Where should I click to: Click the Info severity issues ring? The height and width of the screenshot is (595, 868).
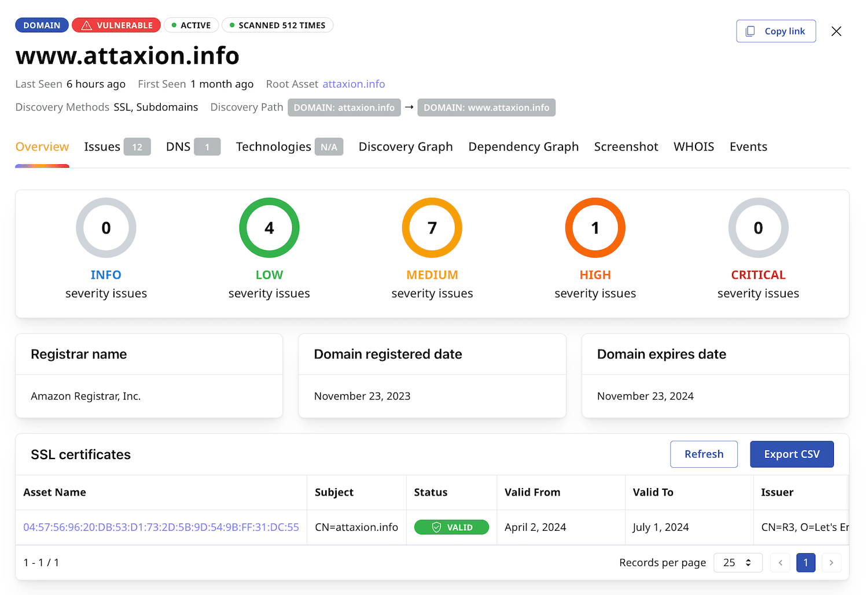click(106, 228)
